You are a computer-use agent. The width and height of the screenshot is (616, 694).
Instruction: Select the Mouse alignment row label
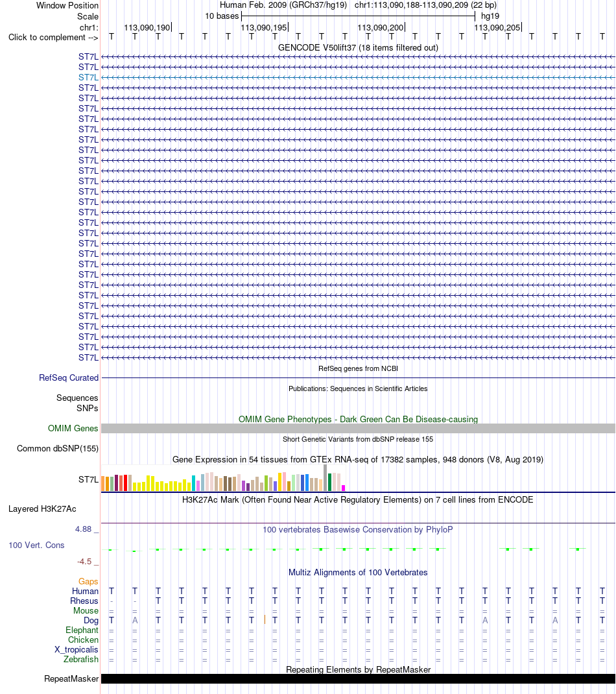coord(86,611)
